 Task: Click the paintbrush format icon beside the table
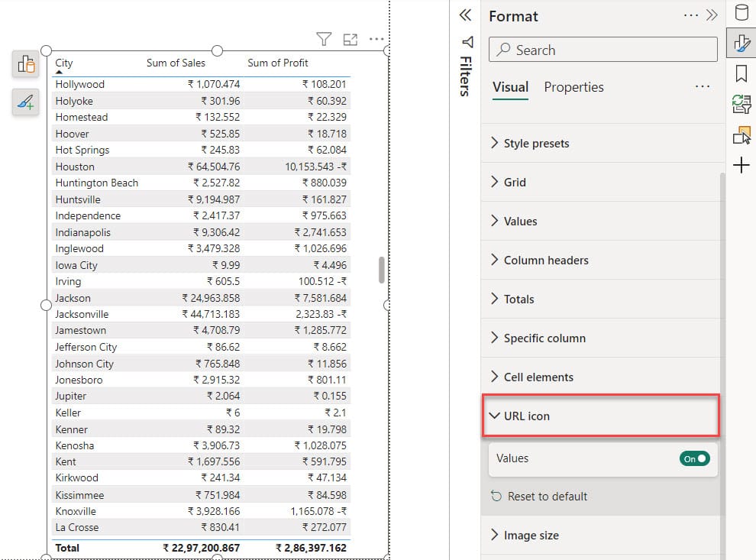tap(26, 102)
